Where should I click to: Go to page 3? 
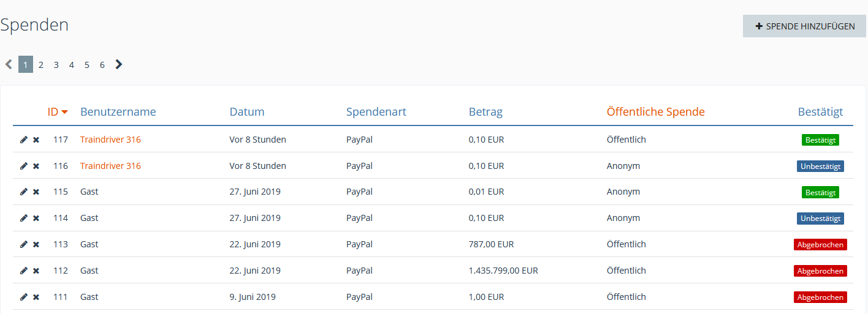point(56,64)
